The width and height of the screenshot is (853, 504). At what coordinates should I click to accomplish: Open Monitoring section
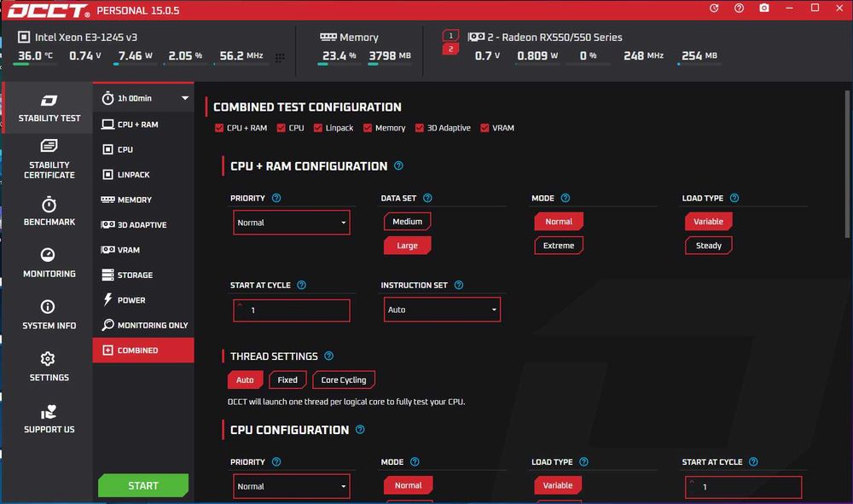49,264
